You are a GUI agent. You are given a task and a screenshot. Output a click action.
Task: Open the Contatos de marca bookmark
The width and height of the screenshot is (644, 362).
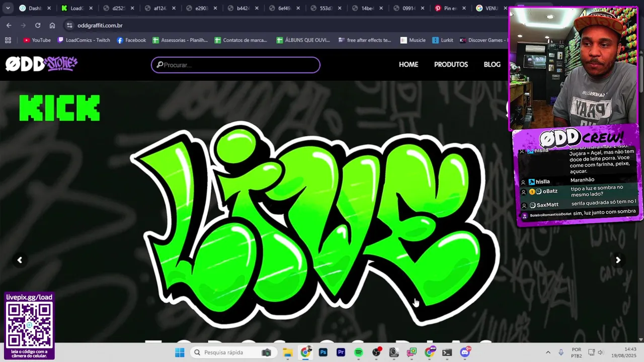[x=240, y=40]
